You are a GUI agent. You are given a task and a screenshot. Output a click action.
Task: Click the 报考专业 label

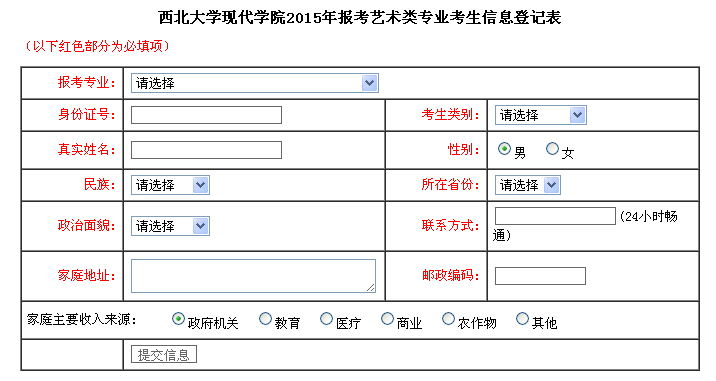[x=86, y=83]
